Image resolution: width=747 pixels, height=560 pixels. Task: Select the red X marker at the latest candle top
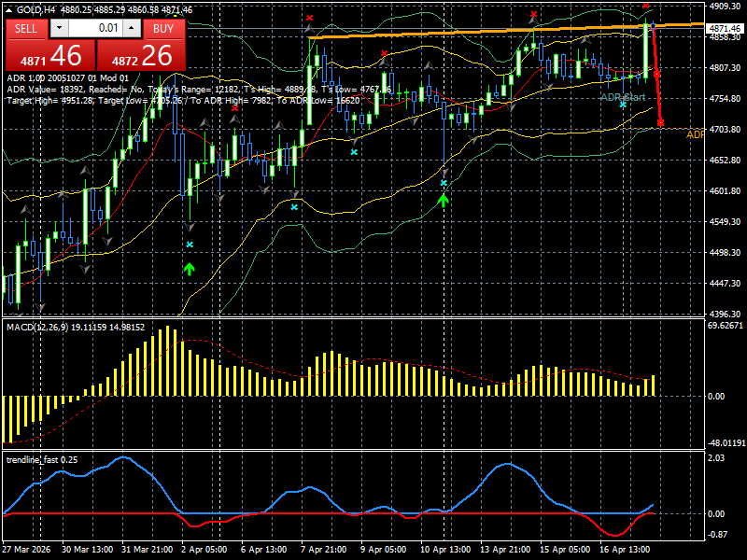pyautogui.click(x=645, y=6)
